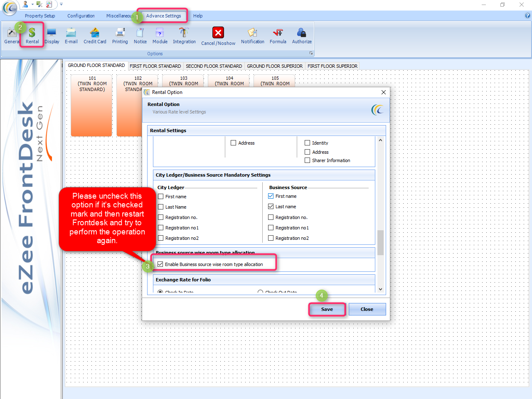
Task: Check City Ledger Registration no1
Action: 161,228
